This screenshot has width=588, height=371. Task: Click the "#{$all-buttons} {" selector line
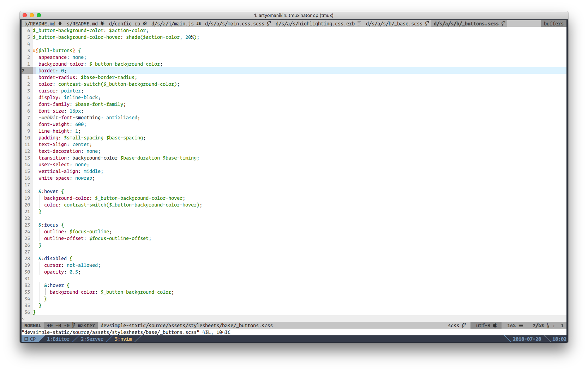click(57, 50)
